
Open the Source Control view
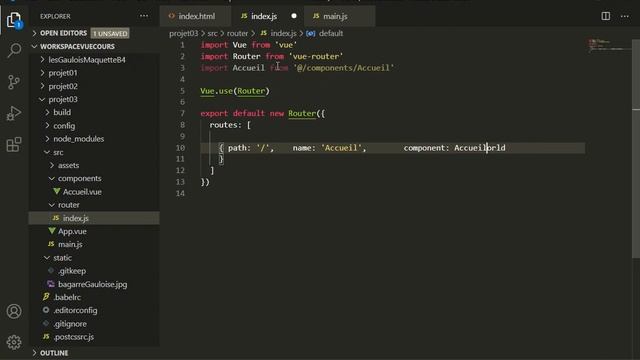(x=14, y=82)
